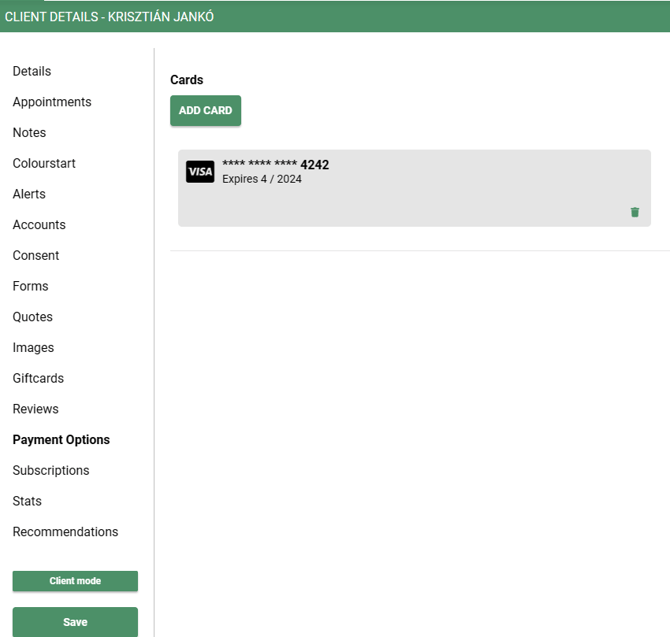View client Images

33,348
